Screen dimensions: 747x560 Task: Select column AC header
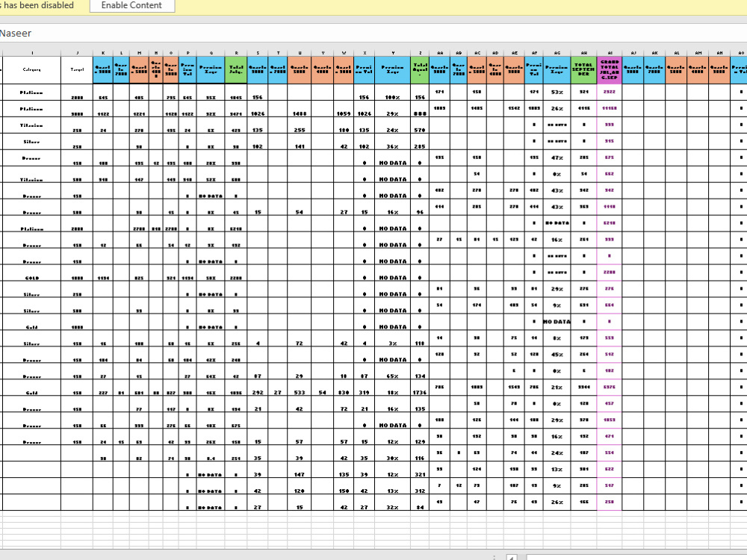[477, 52]
